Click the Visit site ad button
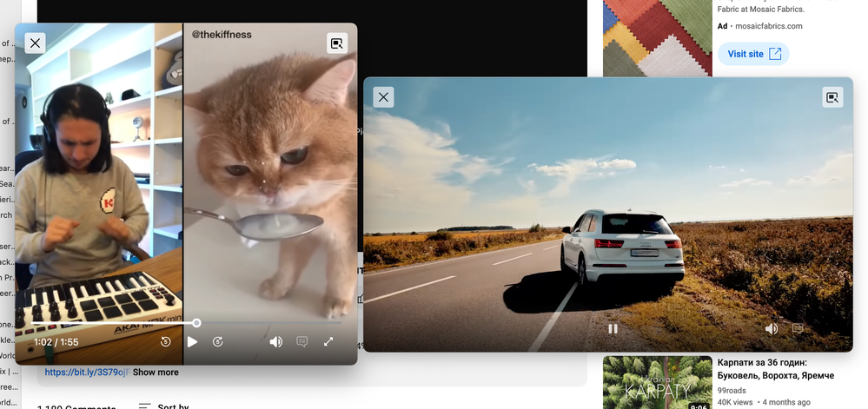 point(753,54)
